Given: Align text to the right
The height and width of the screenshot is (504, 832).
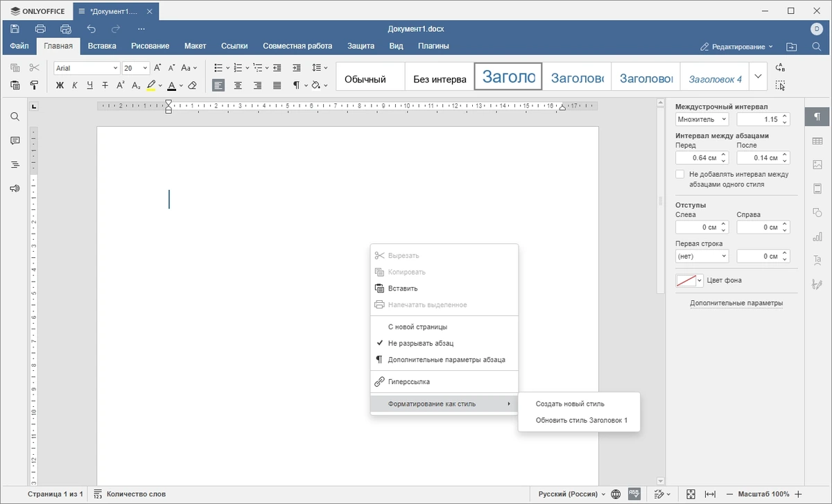Looking at the screenshot, I should coord(257,85).
